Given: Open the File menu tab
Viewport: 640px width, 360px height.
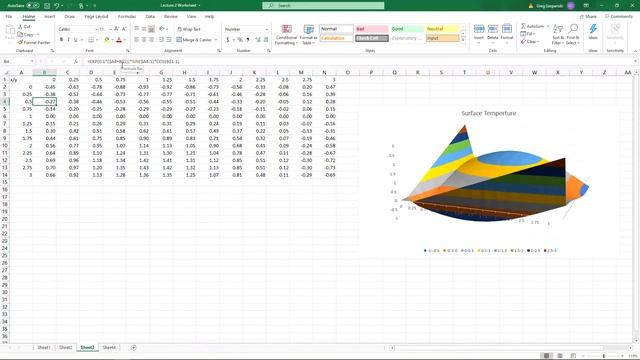Looking at the screenshot, I should pos(9,17).
